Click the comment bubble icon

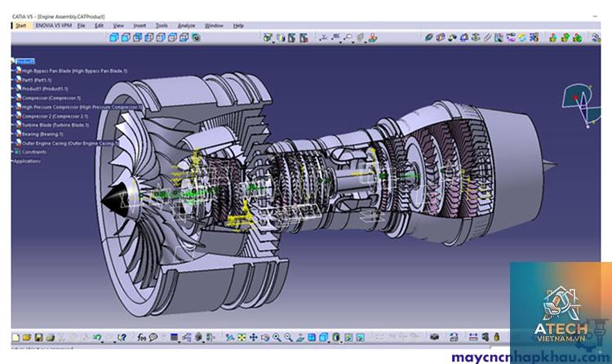153,337
